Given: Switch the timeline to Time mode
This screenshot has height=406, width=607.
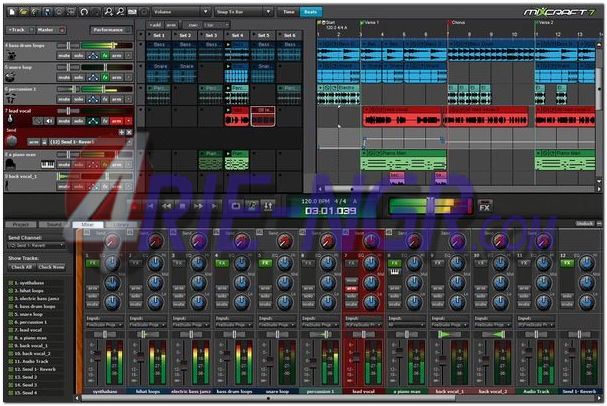Looking at the screenshot, I should pos(289,12).
